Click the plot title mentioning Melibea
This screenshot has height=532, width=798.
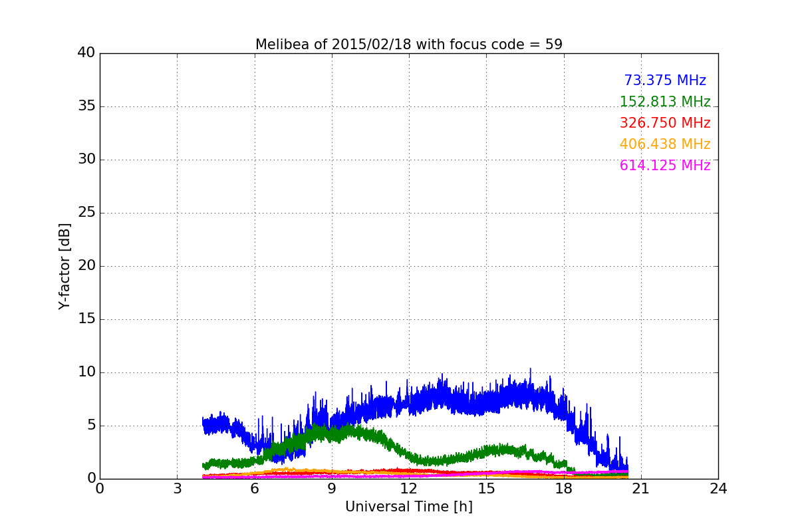click(409, 45)
